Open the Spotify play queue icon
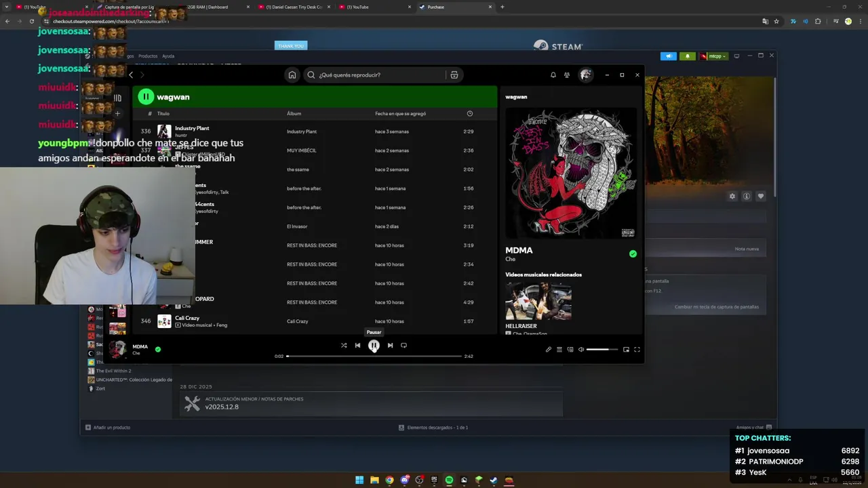868x488 pixels. [x=559, y=350]
